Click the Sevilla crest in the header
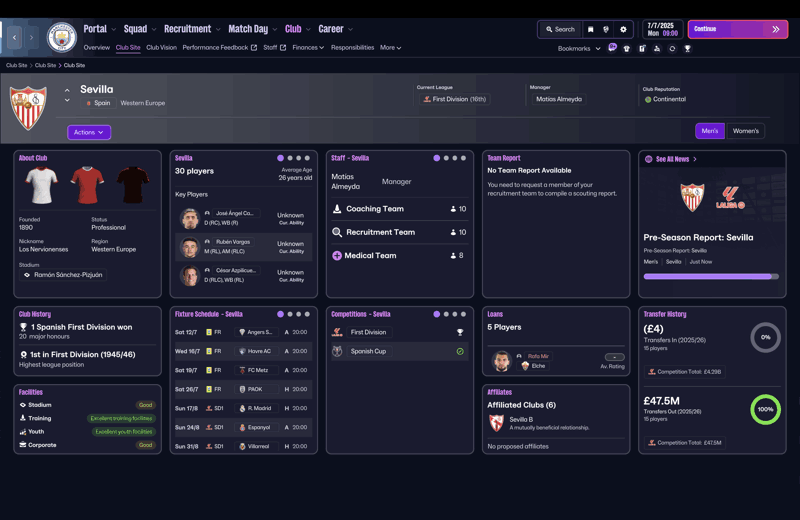800x520 pixels. (x=29, y=108)
